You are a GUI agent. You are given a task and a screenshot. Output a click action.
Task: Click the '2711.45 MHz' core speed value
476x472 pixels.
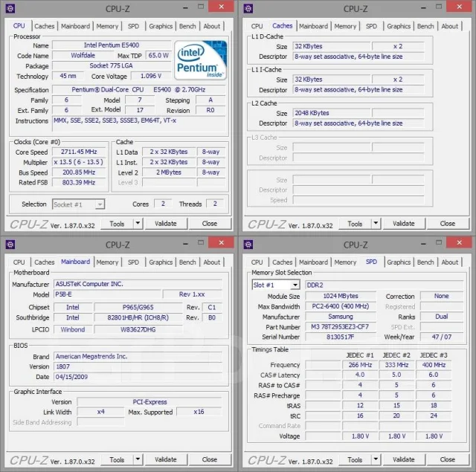tap(79, 152)
